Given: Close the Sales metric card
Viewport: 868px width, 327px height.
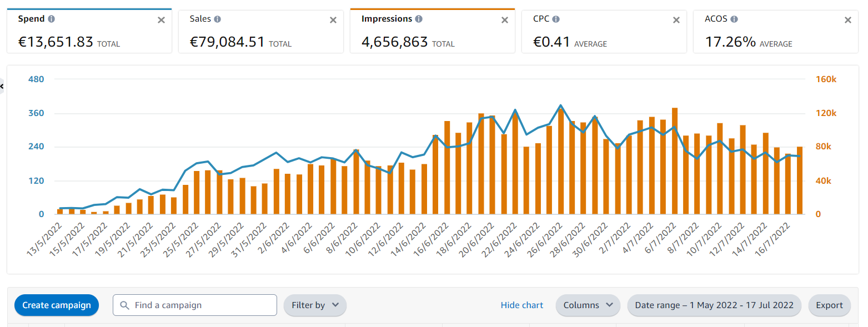Looking at the screenshot, I should coord(333,20).
